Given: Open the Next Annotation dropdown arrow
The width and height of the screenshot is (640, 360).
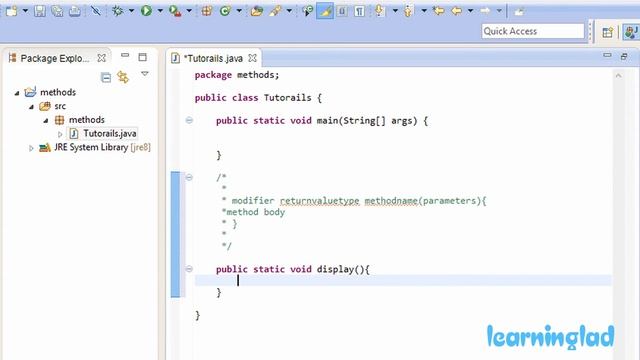Looking at the screenshot, I should (395, 11).
